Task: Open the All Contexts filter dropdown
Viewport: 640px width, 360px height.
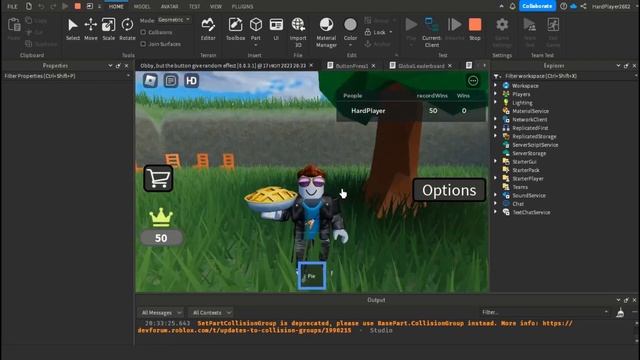Action: 211,312
